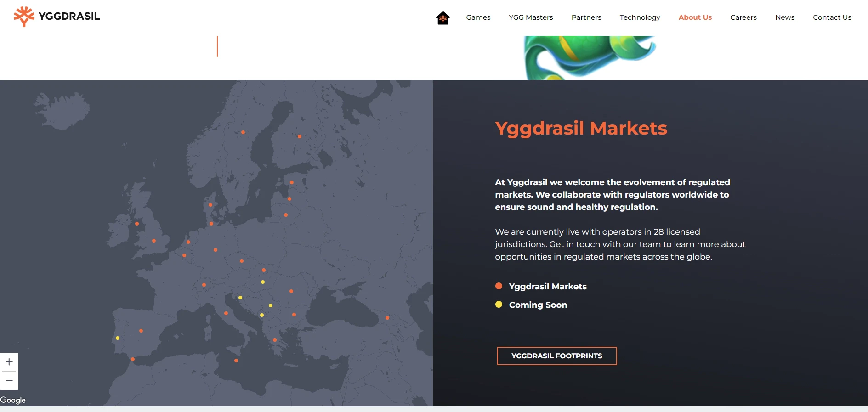Click the marker over Switzerland
The width and height of the screenshot is (868, 412).
coord(204,285)
